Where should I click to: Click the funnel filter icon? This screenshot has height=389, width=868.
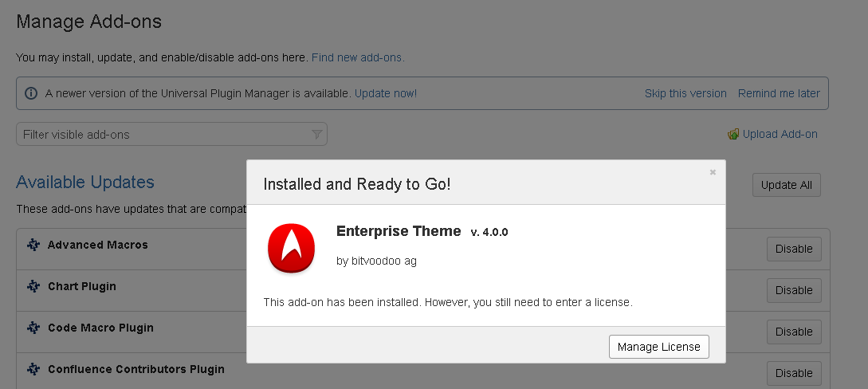tap(316, 135)
